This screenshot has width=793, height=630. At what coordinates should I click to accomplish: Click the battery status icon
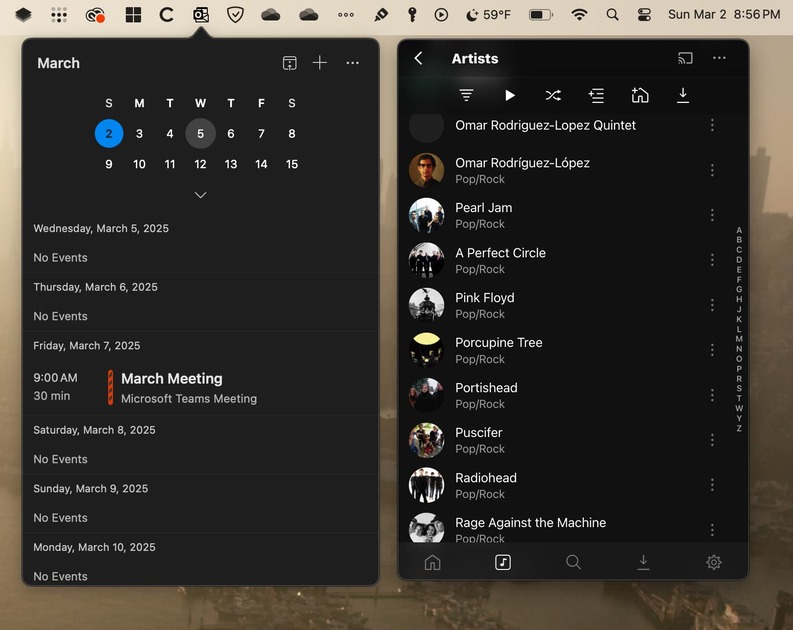[x=541, y=15]
